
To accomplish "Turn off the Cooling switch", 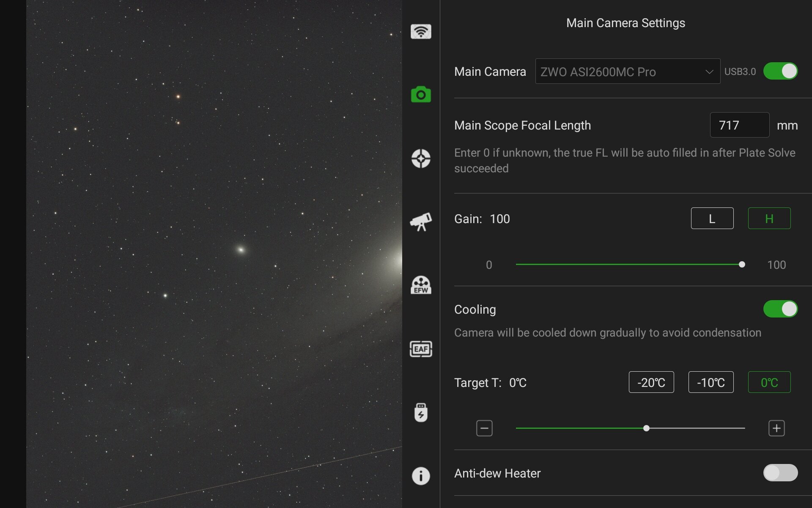I will pos(780,309).
